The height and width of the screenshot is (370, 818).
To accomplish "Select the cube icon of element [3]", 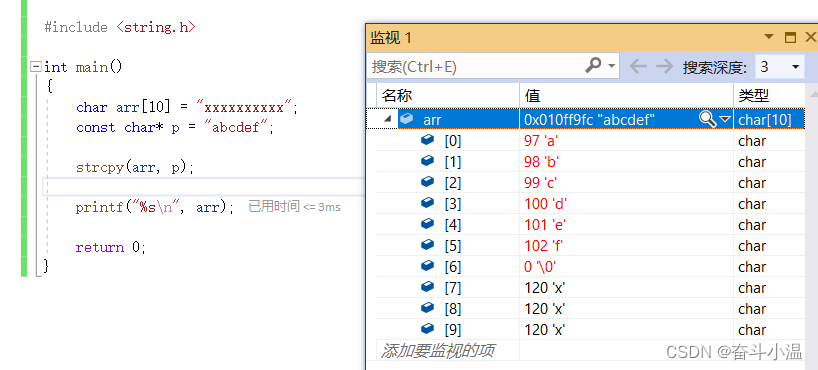I will tap(427, 202).
